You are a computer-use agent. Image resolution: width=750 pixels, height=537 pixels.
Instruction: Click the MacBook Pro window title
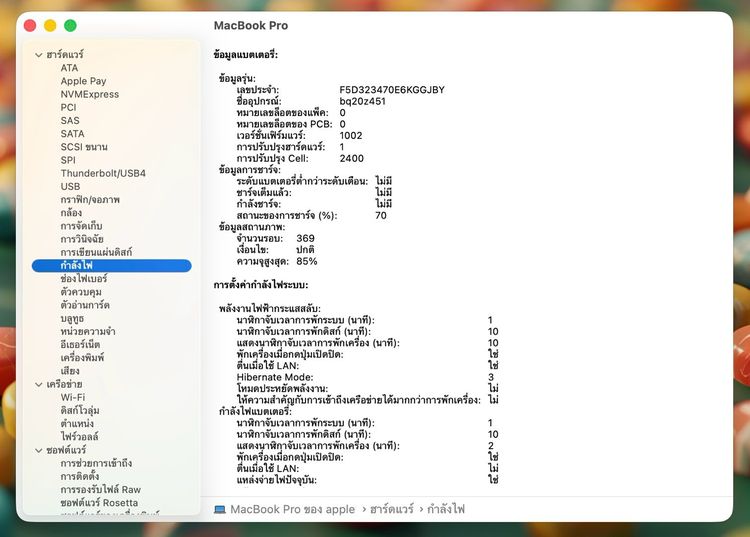[x=251, y=25]
